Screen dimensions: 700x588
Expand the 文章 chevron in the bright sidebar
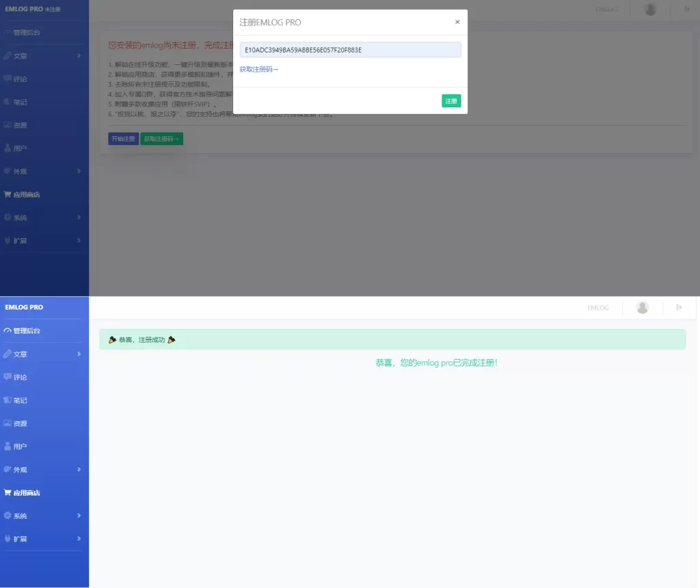pos(79,354)
